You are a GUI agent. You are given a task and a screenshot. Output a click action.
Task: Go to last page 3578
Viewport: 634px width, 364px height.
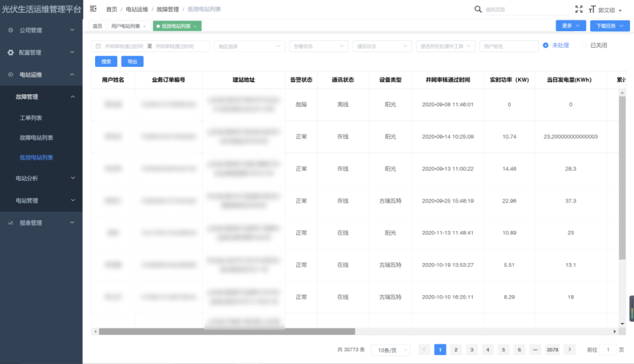tap(552, 349)
